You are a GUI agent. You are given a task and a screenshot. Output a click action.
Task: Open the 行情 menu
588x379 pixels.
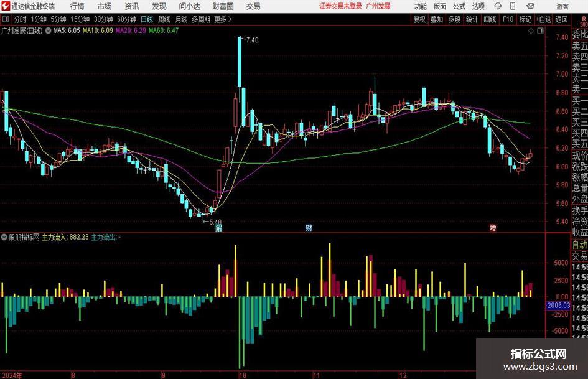[77, 6]
